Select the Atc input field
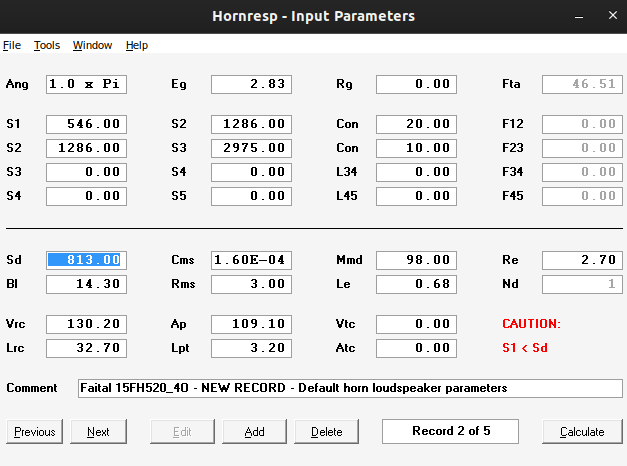 point(416,348)
